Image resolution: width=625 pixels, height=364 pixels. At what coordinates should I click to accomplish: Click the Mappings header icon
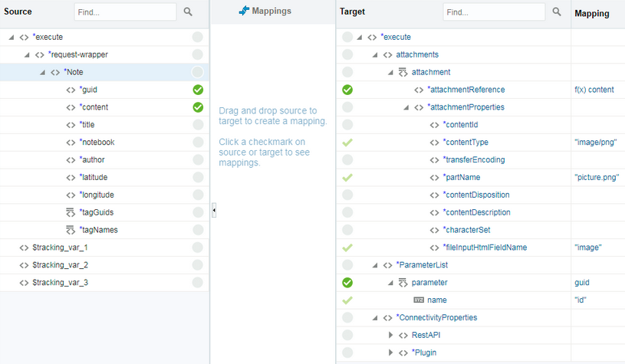point(244,11)
